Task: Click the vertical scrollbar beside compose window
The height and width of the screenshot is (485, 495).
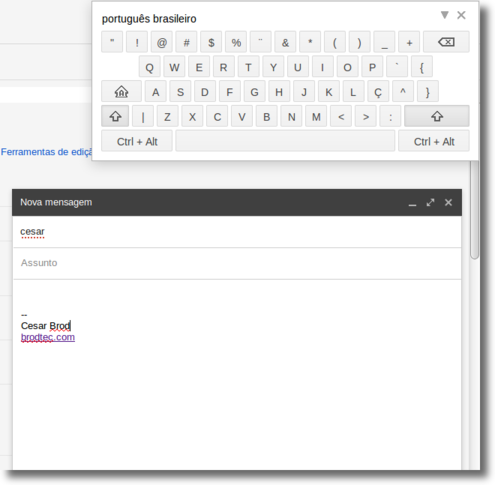Action: [x=474, y=210]
